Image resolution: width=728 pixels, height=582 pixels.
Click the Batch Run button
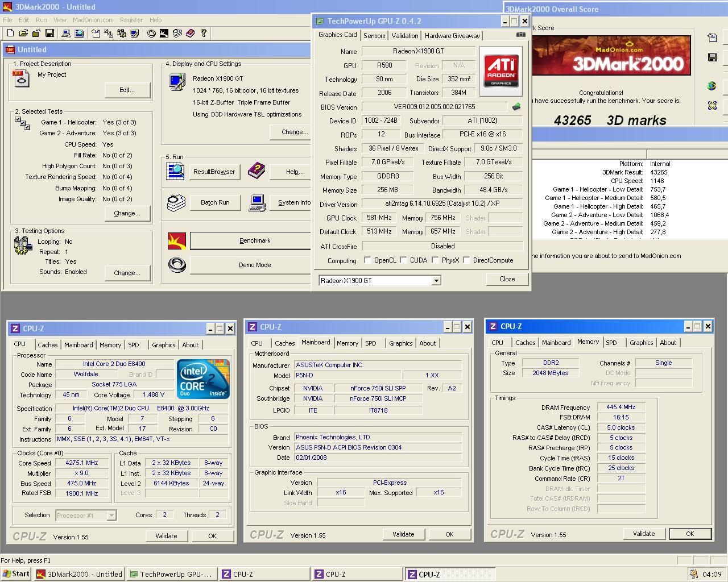pos(215,202)
